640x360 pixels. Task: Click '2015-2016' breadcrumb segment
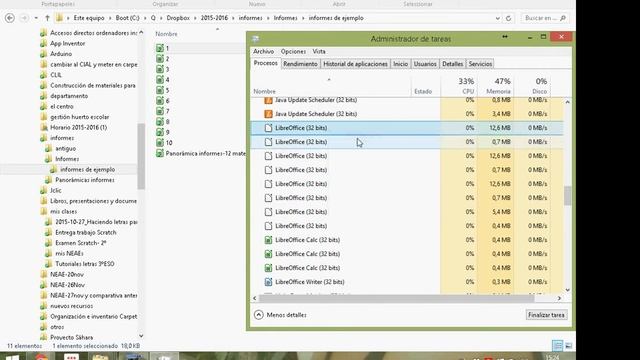(214, 18)
